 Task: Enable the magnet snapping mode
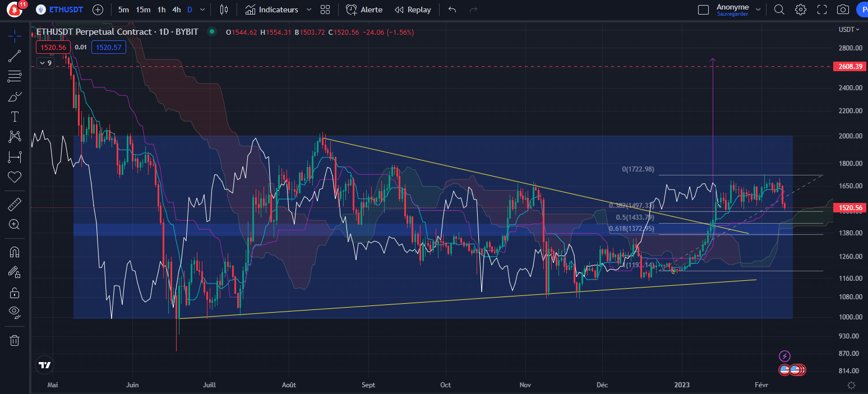coord(15,251)
